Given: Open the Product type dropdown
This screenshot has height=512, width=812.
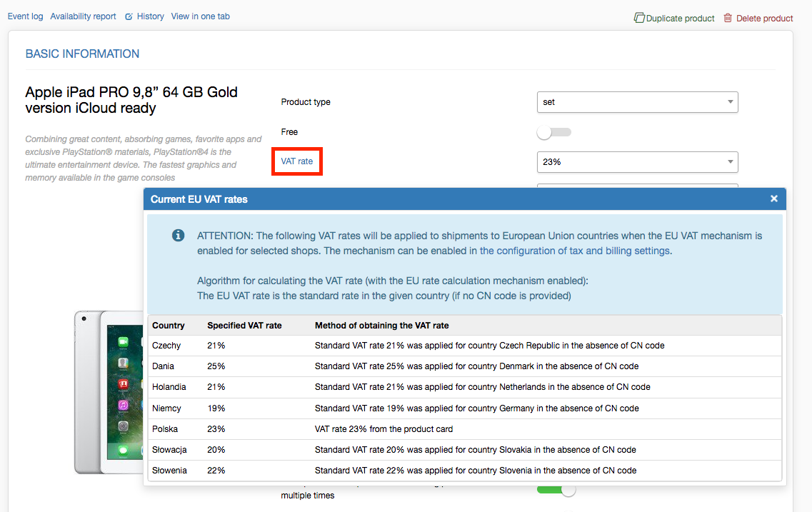Looking at the screenshot, I should [638, 102].
